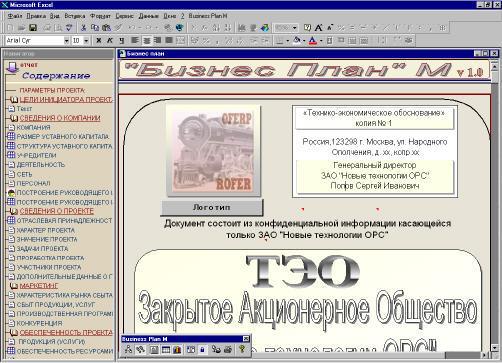This screenshot has height=363, width=502.
Task: Click the Copy icon in standard toolbar
Action: tap(95, 28)
